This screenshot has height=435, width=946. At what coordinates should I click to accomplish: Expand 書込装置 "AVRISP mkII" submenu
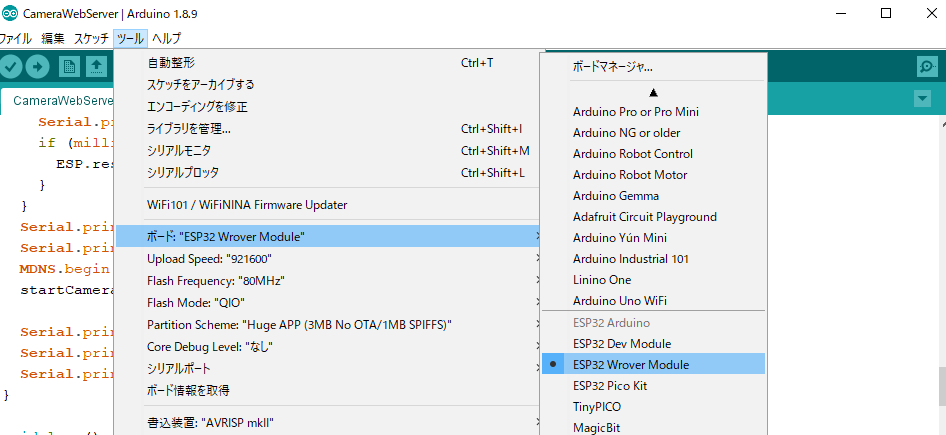[x=329, y=422]
